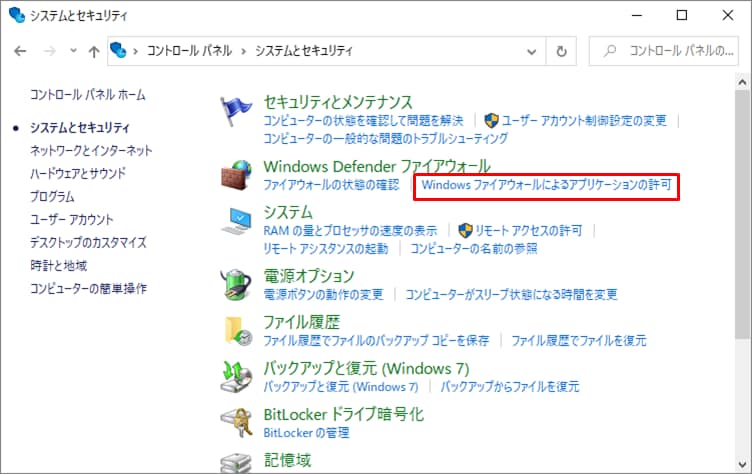Select システムとセキュリティ in the breadcrumb
The height and width of the screenshot is (474, 752).
pos(304,50)
